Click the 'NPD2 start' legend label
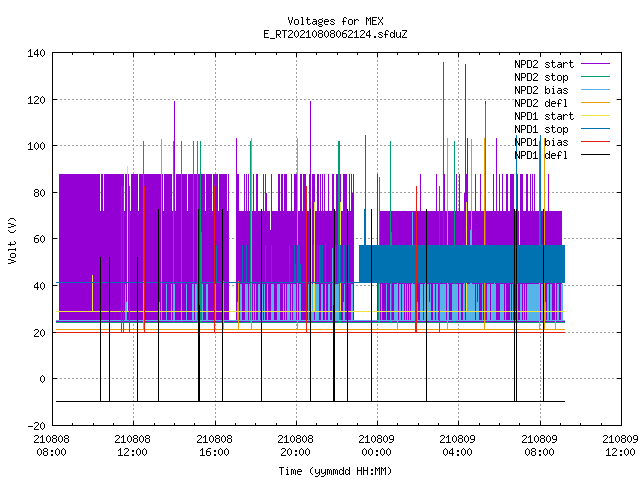The height and width of the screenshot is (480, 640). click(x=544, y=64)
